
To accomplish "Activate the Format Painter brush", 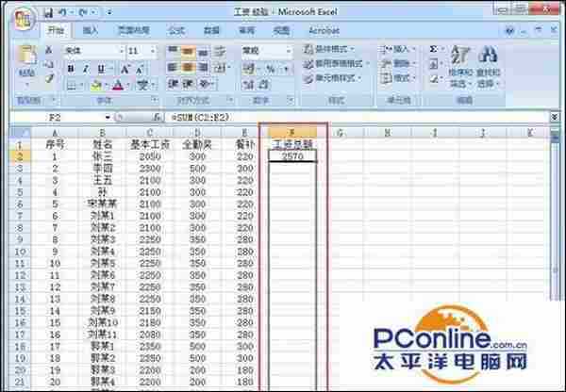I will pos(50,77).
